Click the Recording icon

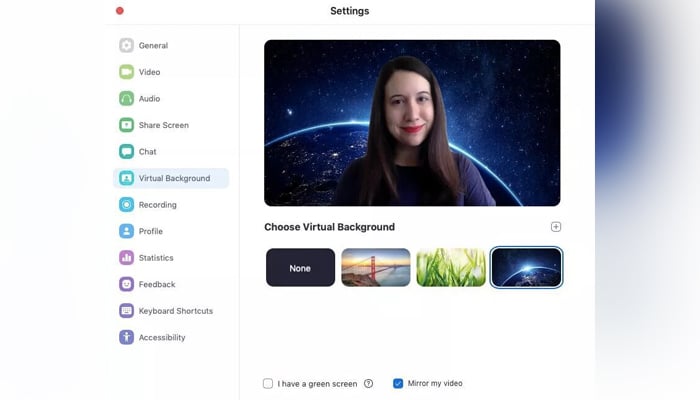click(x=126, y=204)
